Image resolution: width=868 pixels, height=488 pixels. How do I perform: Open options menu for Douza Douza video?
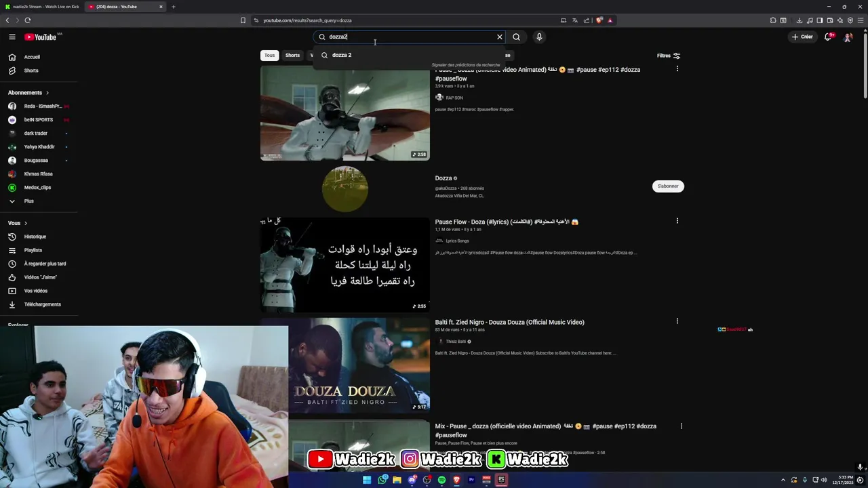point(677,321)
